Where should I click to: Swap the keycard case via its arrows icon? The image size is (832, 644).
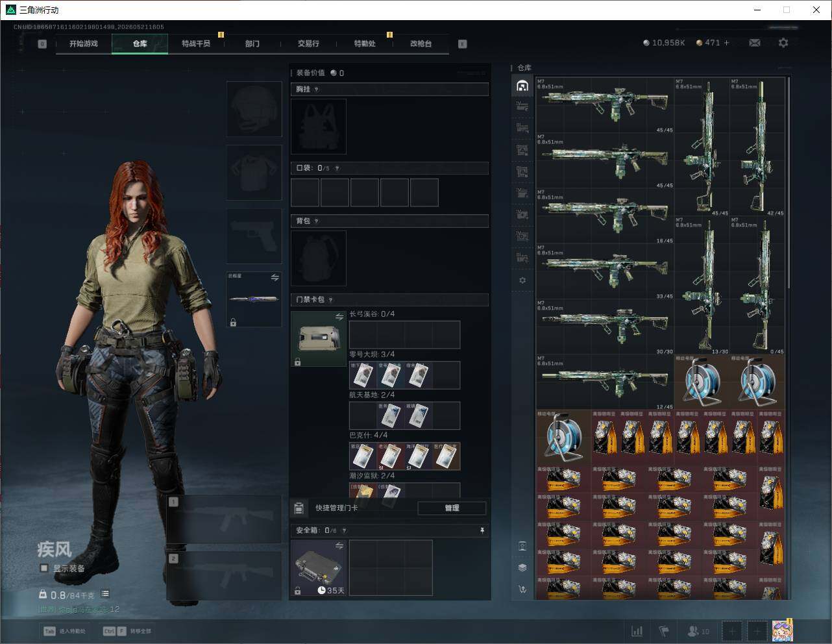339,317
